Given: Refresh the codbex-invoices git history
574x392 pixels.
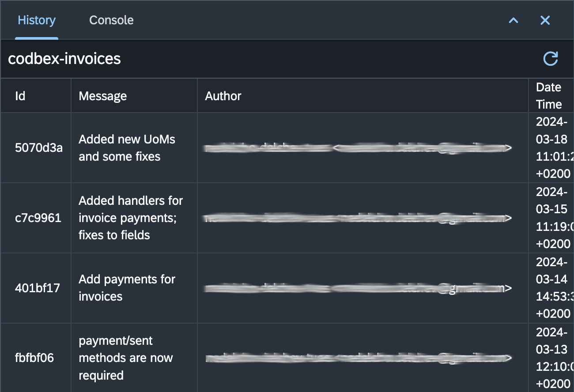Looking at the screenshot, I should (x=550, y=59).
